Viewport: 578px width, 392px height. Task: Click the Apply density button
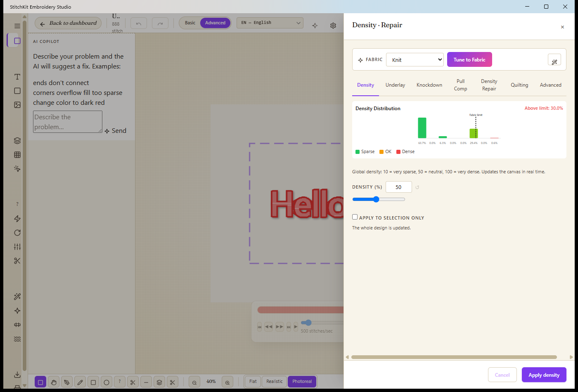click(544, 375)
